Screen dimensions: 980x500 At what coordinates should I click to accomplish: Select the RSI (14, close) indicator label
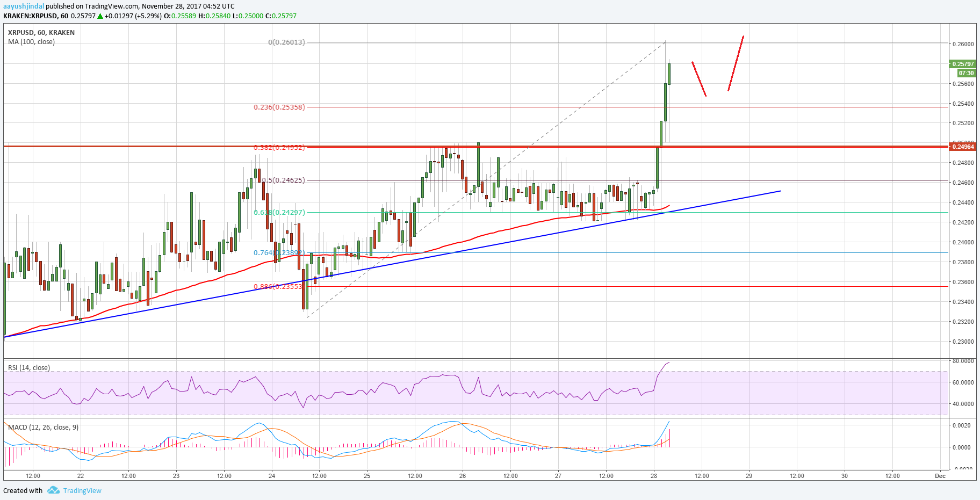29,368
